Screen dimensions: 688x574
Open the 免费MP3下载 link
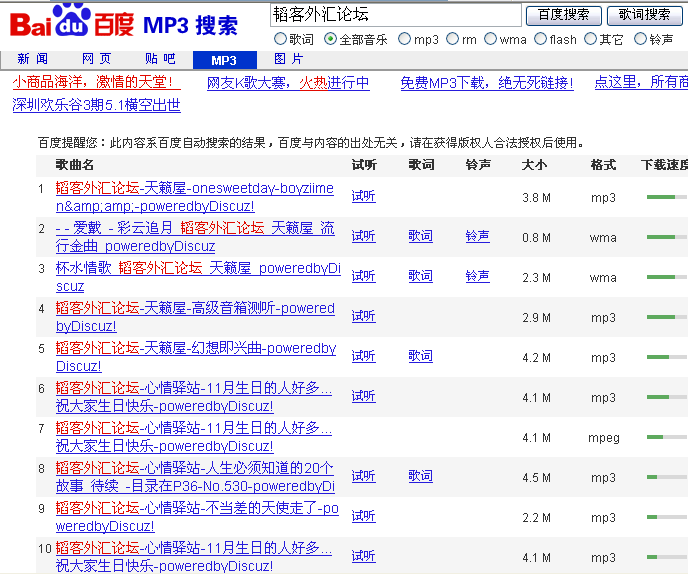[487, 83]
